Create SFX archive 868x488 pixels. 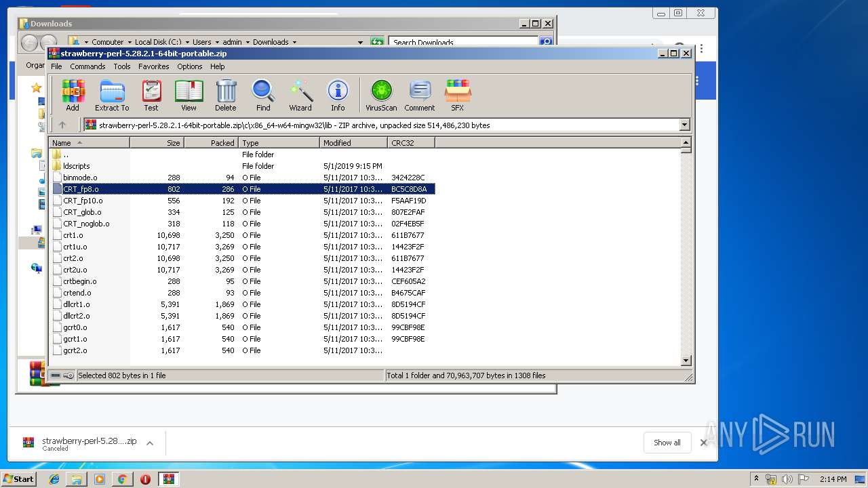coord(458,96)
